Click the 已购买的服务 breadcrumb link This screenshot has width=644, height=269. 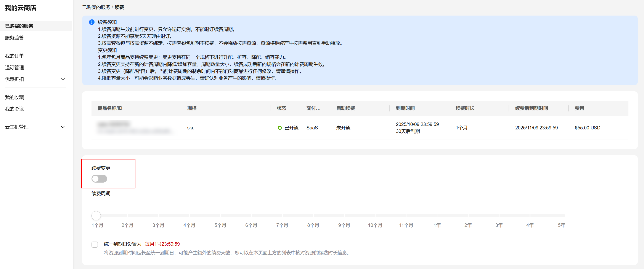point(96,7)
